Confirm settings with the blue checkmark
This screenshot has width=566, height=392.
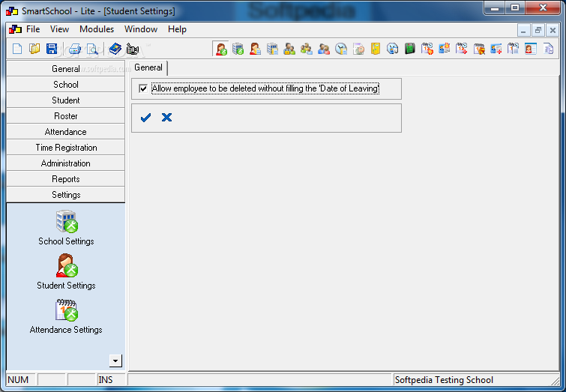145,118
